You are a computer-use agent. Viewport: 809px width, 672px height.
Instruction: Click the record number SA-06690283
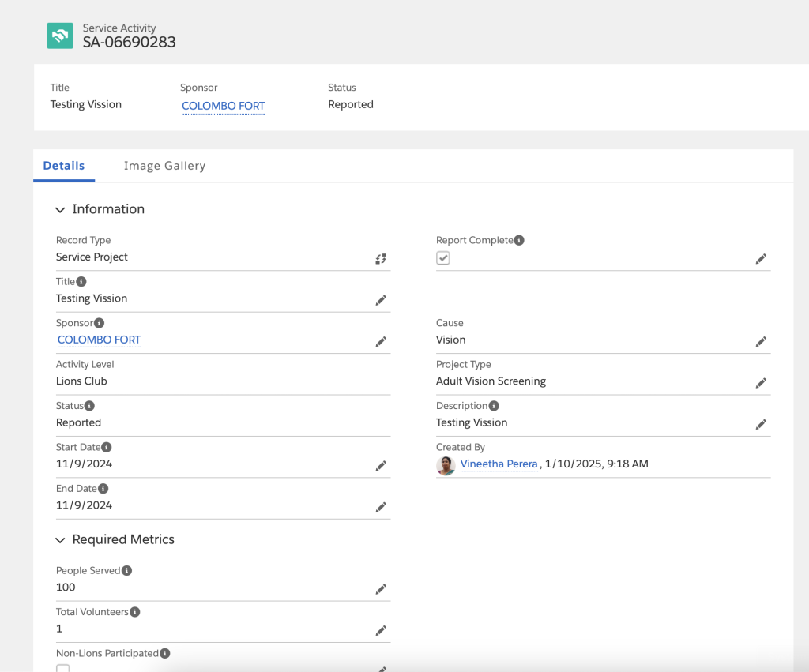(129, 42)
